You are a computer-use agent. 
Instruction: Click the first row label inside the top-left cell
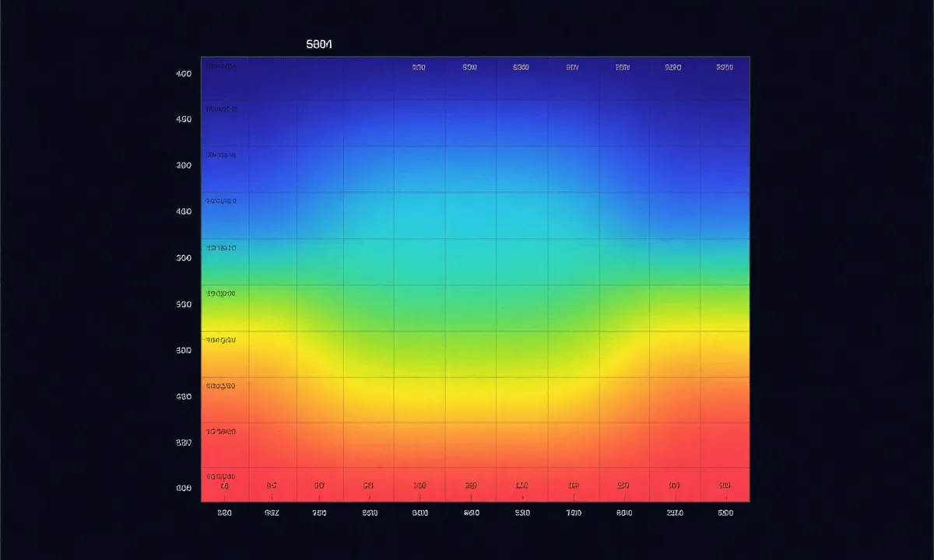(220, 67)
